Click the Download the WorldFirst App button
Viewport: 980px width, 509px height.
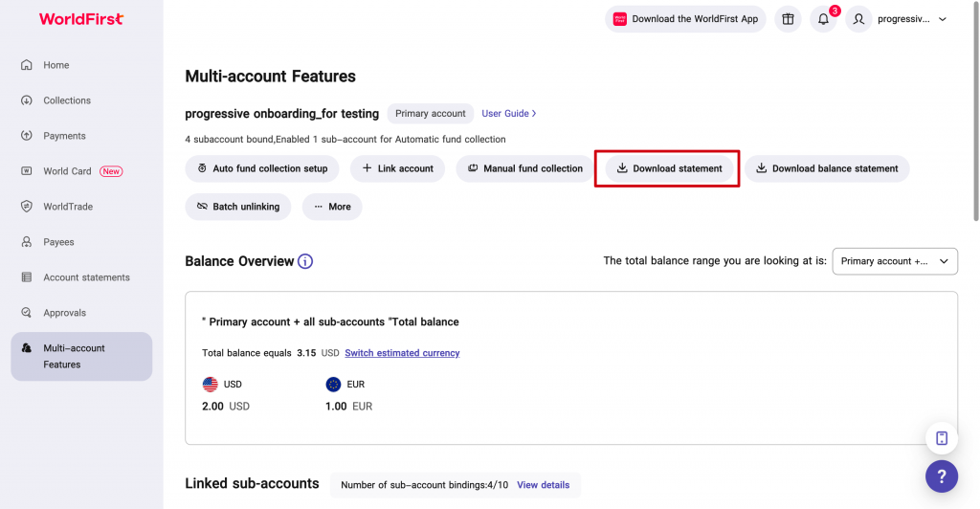click(x=685, y=19)
